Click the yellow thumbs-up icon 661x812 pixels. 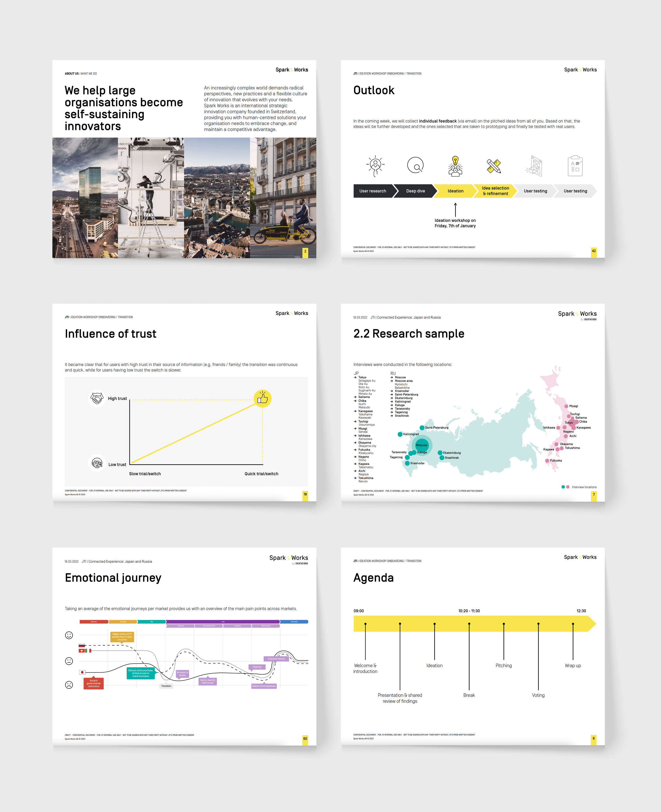[262, 398]
